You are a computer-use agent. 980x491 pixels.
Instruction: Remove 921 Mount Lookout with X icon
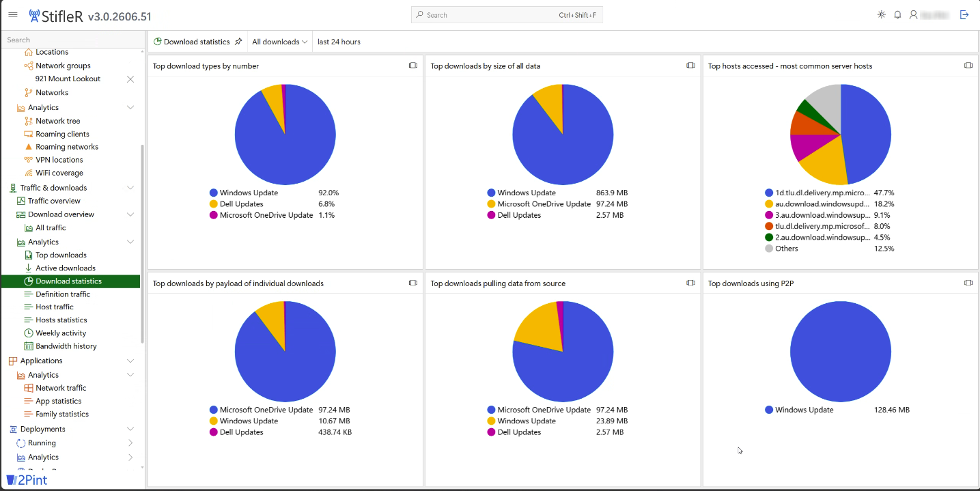pyautogui.click(x=130, y=79)
